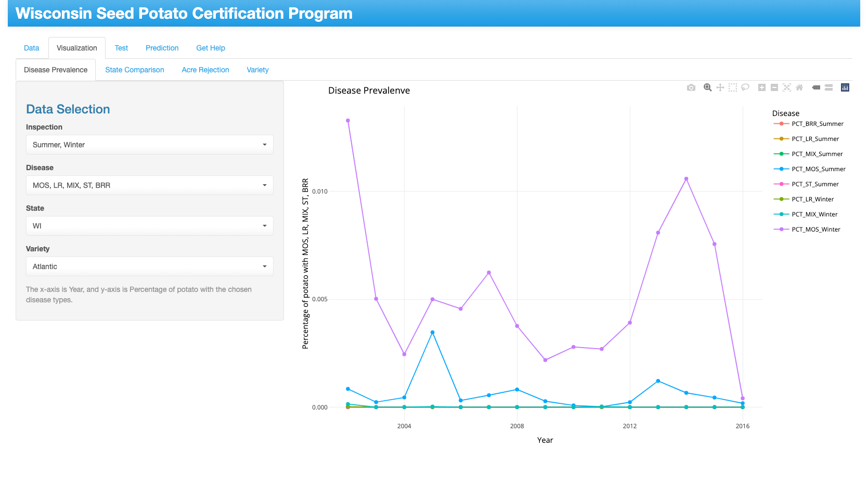This screenshot has width=868, height=499.
Task: Open the Disease dropdown with MOS, LR, MIX
Action: (150, 185)
